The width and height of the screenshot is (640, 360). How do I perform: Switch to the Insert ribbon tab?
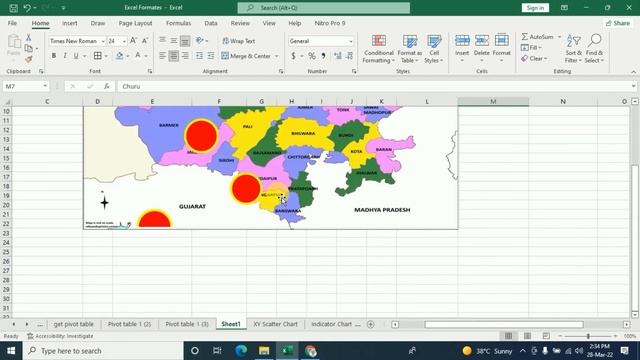point(70,23)
